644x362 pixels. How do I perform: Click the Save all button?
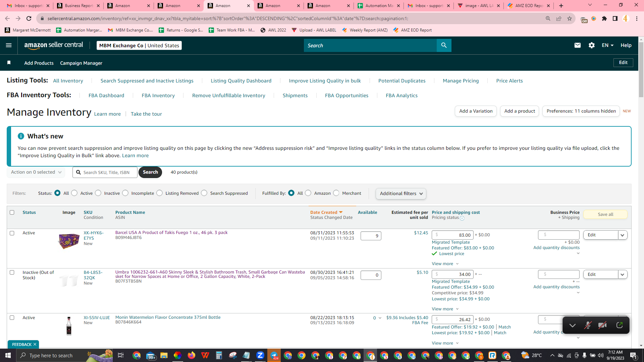[x=605, y=215]
